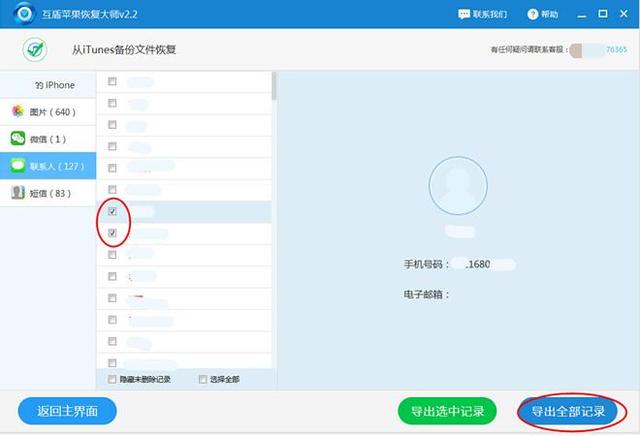The width and height of the screenshot is (640, 436).
Task: Click the app logo in title bar
Action: tap(24, 13)
